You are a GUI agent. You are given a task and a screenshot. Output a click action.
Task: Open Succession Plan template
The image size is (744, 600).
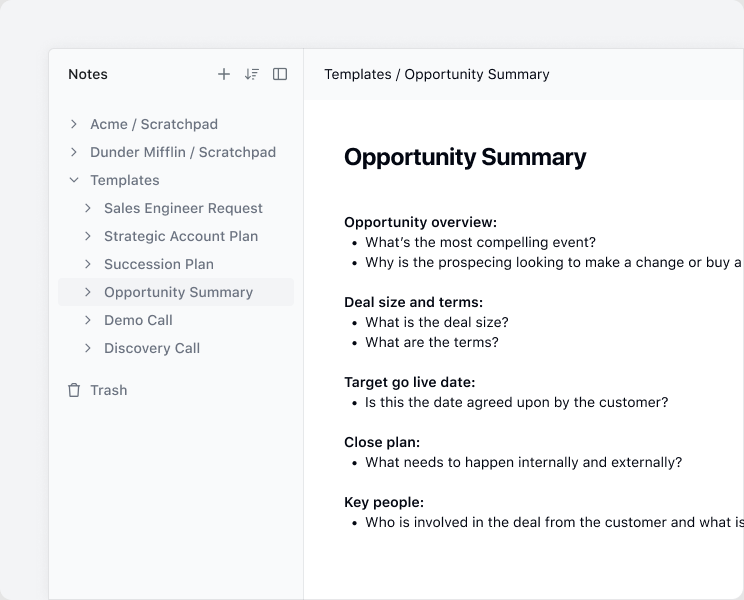tap(159, 264)
